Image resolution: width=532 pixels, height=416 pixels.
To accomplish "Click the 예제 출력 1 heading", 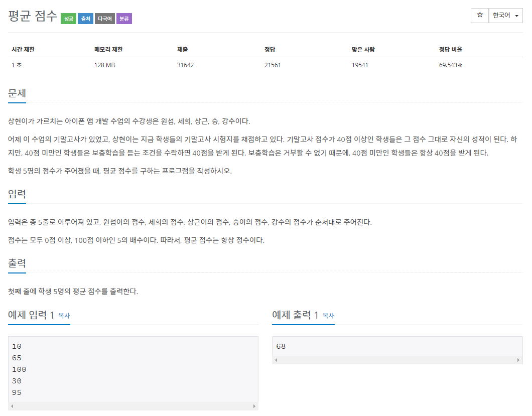I will click(x=295, y=315).
